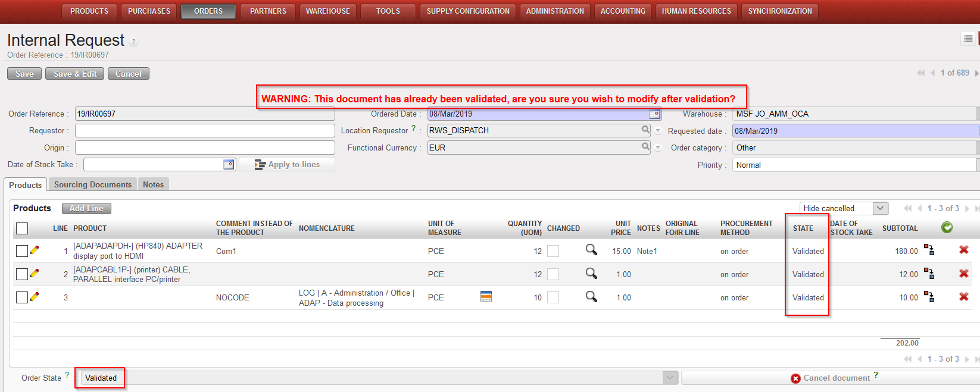Click the help icon beside Internal Request title
980x392 pixels.
134,42
